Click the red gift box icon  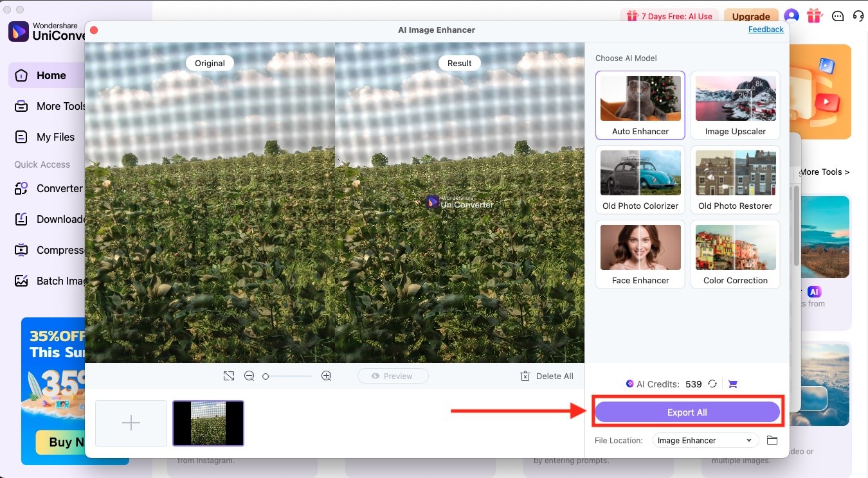click(815, 15)
